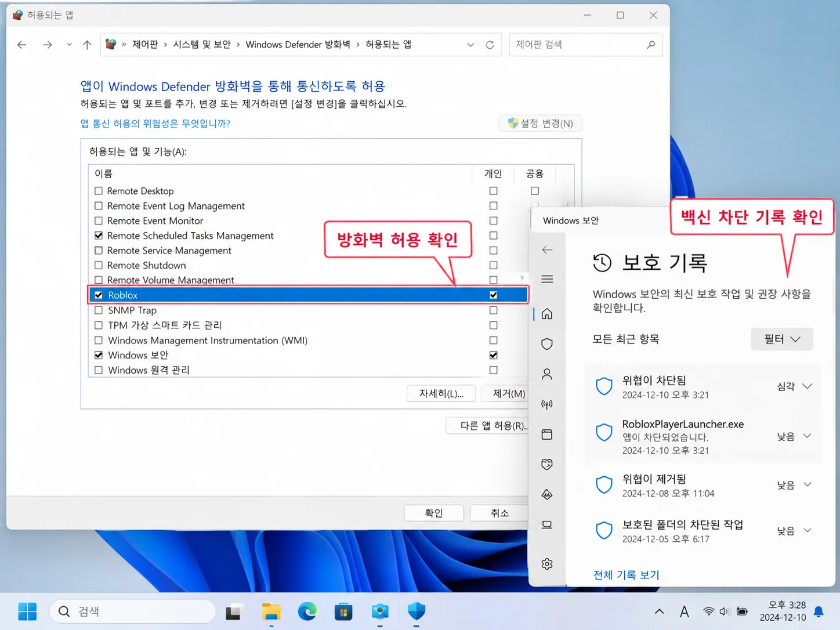Open recent locations dropdown arrow
The width and height of the screenshot is (840, 630).
[x=69, y=45]
